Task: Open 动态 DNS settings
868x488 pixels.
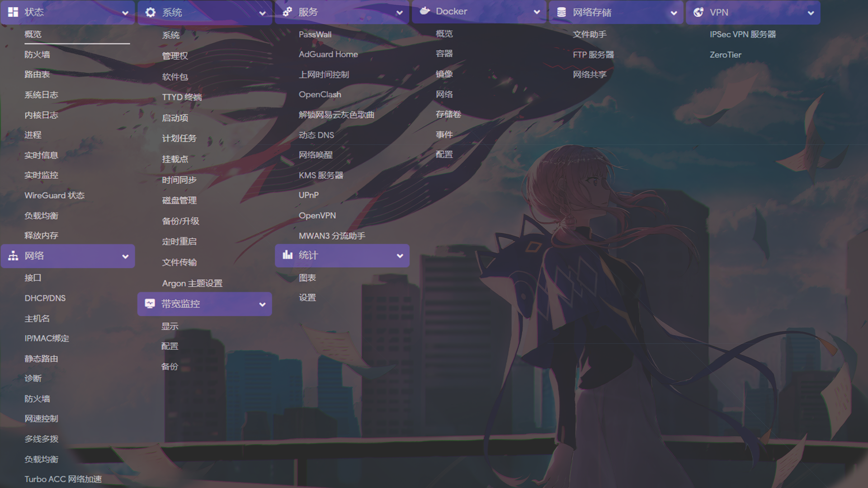Action: [316, 135]
